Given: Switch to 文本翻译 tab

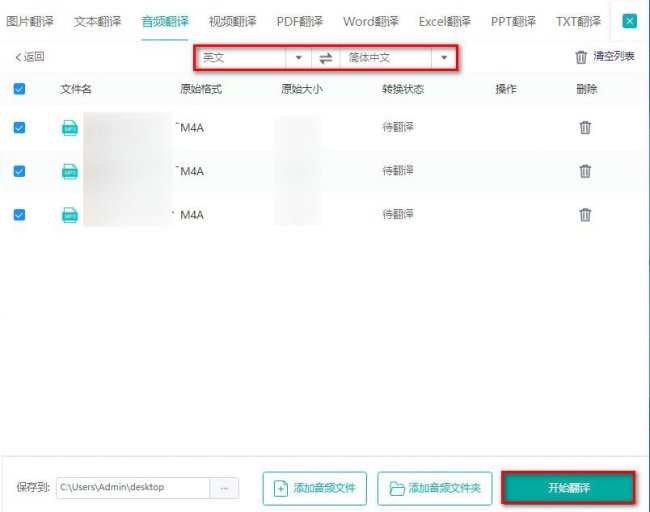Looking at the screenshot, I should click(97, 21).
